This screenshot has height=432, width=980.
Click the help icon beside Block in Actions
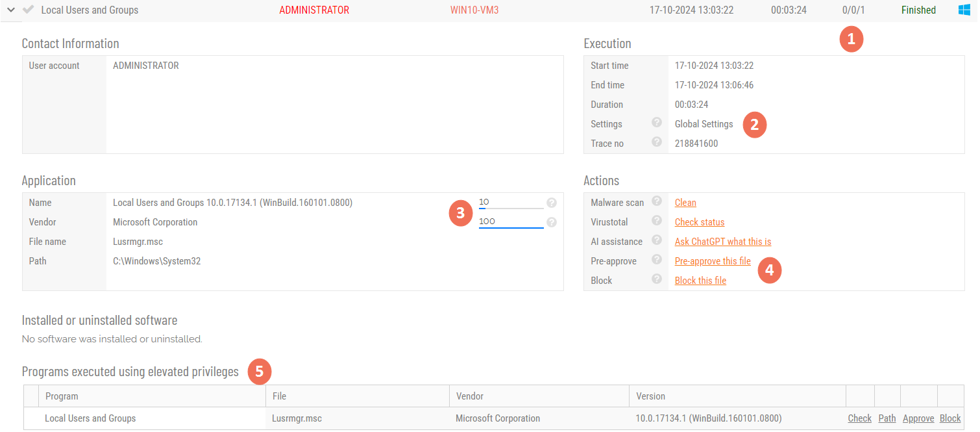(x=657, y=279)
